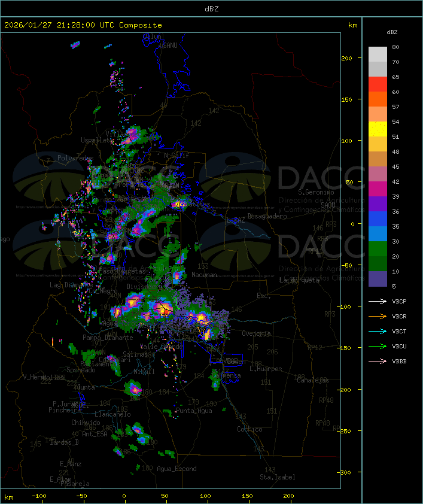This screenshot has width=423, height=504.
Task: Click the slate violet 5-10 dBZ swatch
Action: [x=378, y=279]
